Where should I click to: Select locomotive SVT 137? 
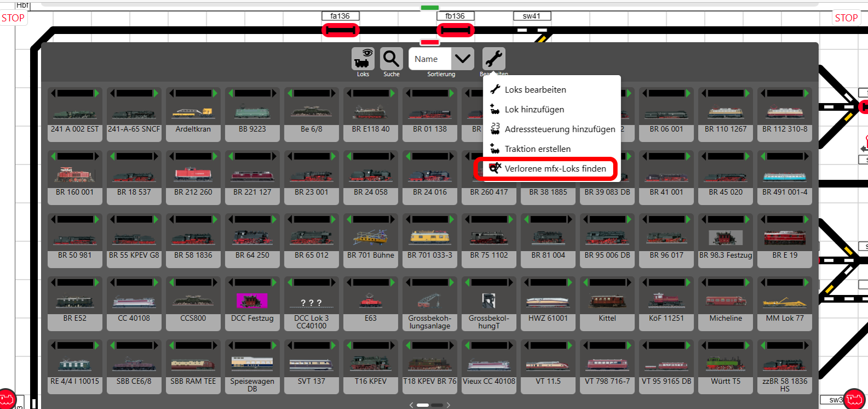pyautogui.click(x=312, y=367)
